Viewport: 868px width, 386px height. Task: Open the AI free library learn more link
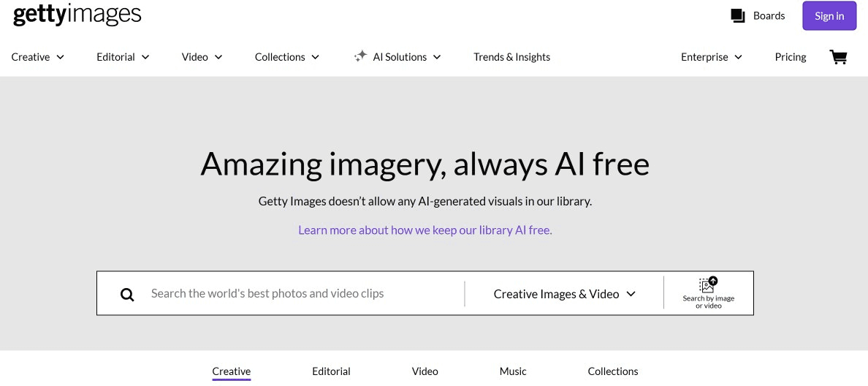pos(425,230)
